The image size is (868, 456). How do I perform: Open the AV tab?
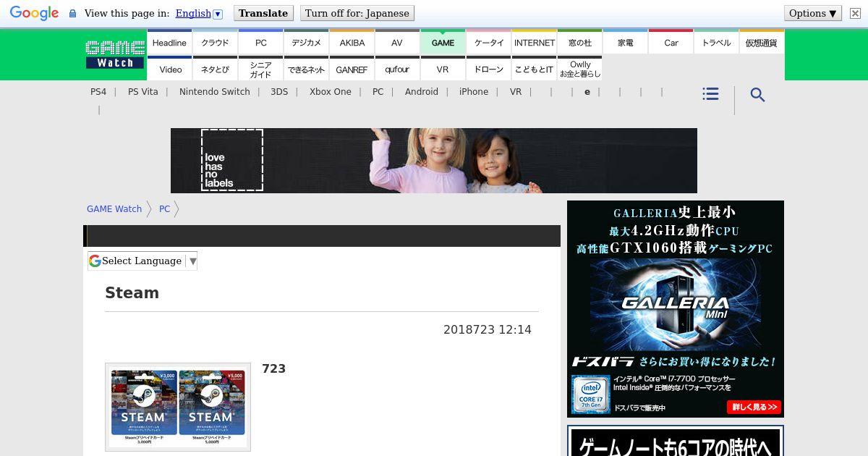point(397,43)
